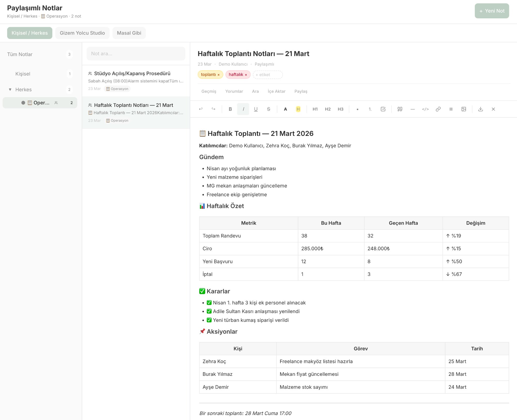
Task: Insert a table using the grid icon
Action: pyautogui.click(x=451, y=109)
